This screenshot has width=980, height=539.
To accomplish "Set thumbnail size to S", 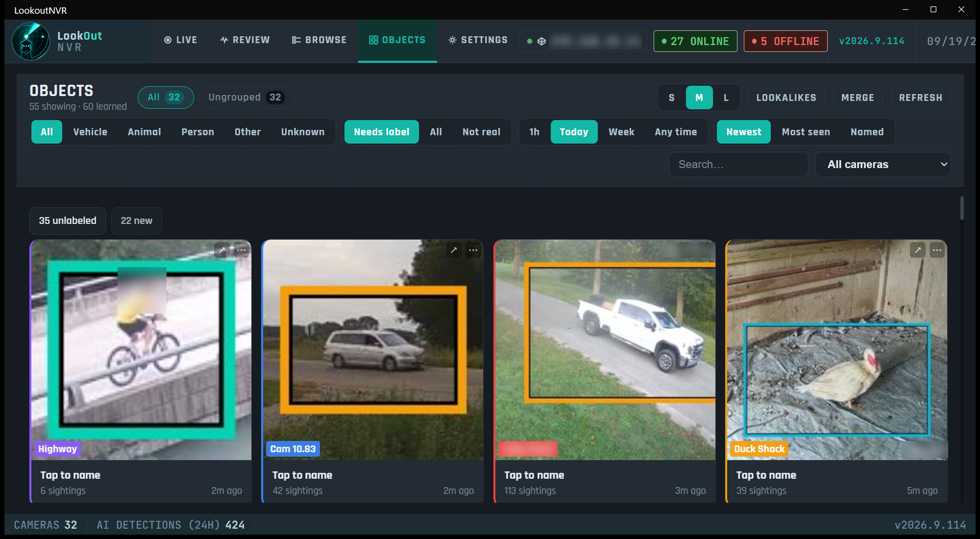I will point(672,98).
